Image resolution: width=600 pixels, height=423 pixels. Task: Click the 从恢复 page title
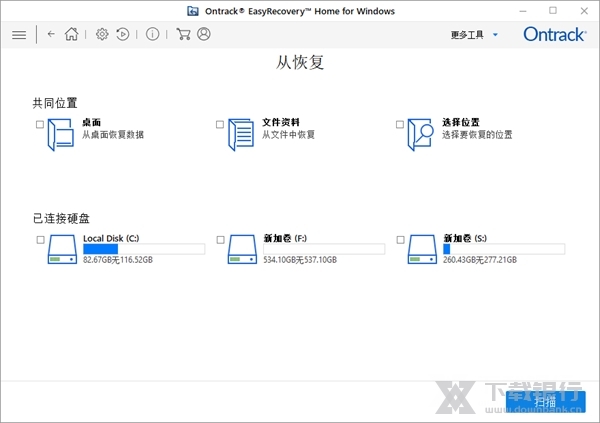tap(300, 62)
